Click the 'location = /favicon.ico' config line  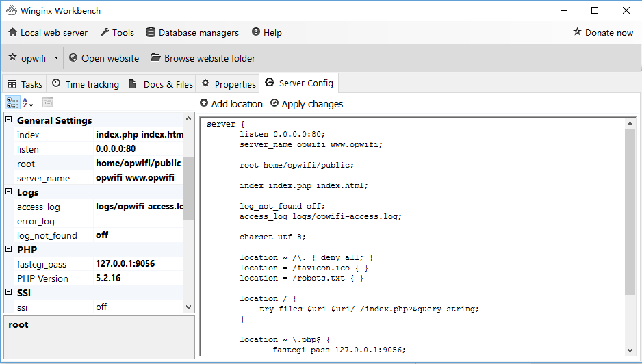pyautogui.click(x=304, y=268)
